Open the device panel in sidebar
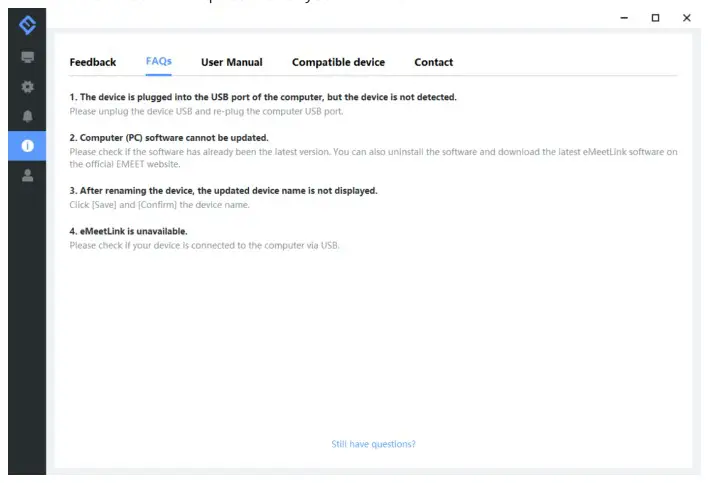 point(27,58)
